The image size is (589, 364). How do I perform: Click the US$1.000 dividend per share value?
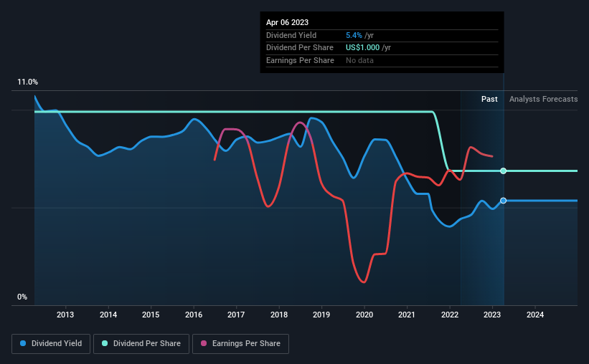(x=362, y=48)
